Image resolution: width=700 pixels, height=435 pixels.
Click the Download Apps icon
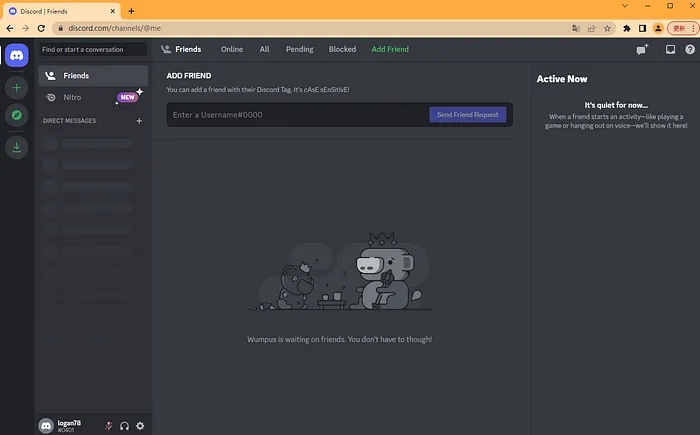(17, 147)
